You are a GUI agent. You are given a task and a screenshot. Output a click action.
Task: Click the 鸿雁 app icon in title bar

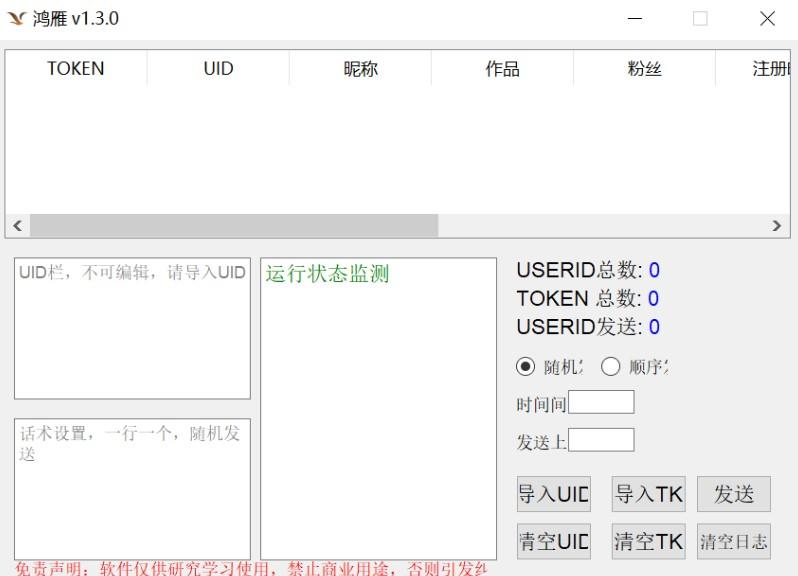coord(16,19)
